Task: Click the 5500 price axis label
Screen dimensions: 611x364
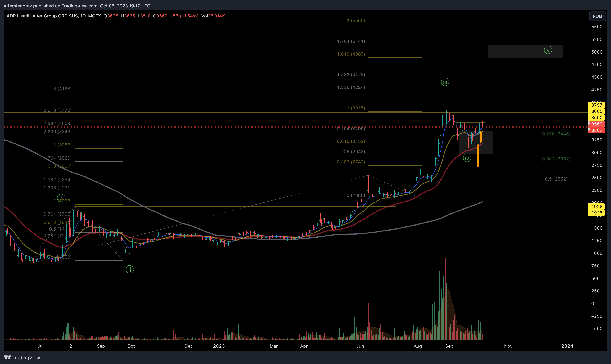Action: point(596,27)
